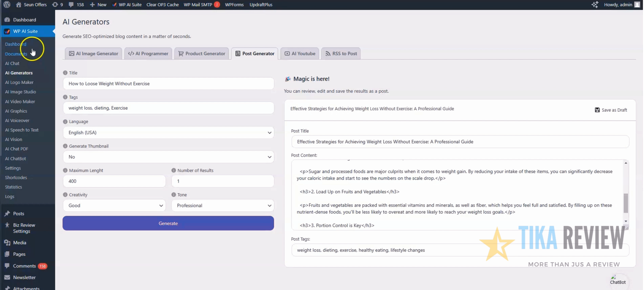This screenshot has height=290, width=644.
Task: Click the info icon next to Creativity
Action: point(65,195)
